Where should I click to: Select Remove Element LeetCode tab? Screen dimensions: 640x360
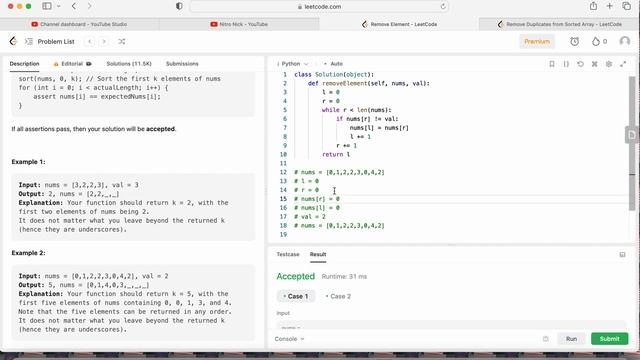(399, 24)
